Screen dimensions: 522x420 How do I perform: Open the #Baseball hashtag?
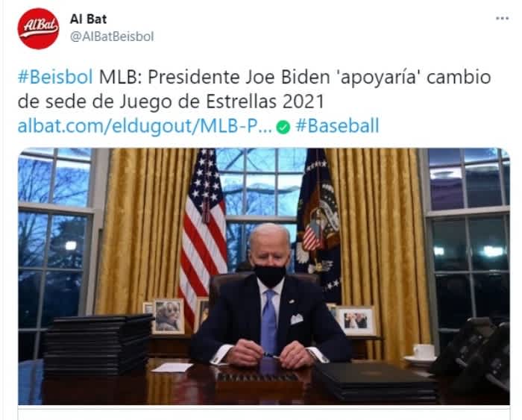click(337, 126)
